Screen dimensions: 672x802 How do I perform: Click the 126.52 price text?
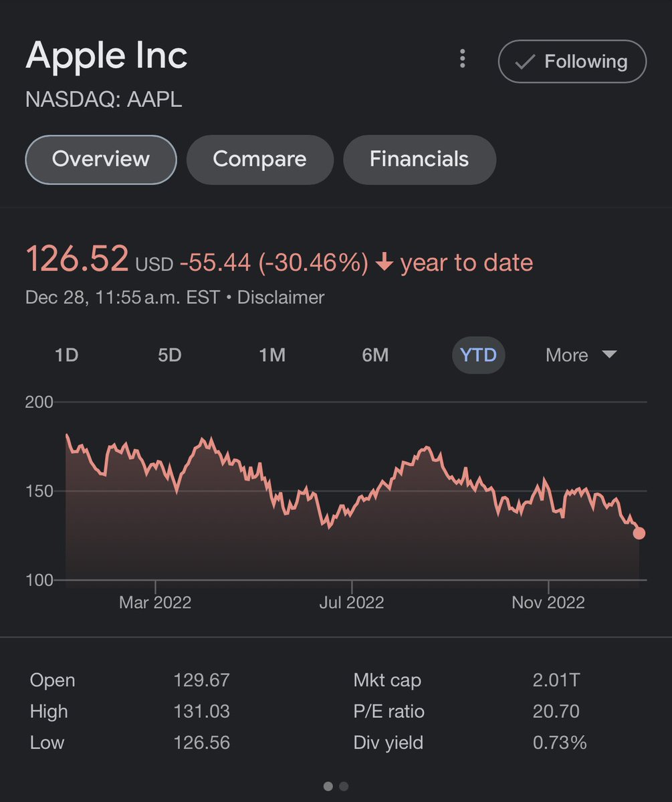pyautogui.click(x=77, y=259)
